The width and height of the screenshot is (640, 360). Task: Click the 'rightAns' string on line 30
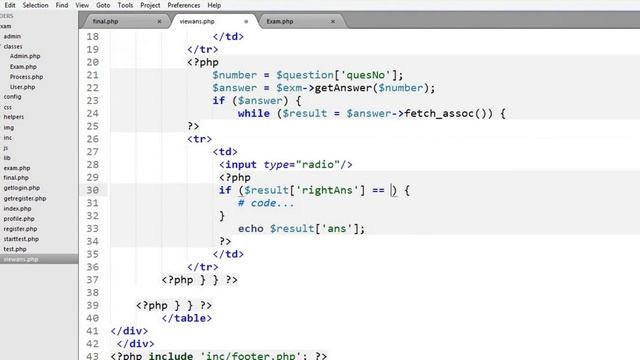pos(327,190)
